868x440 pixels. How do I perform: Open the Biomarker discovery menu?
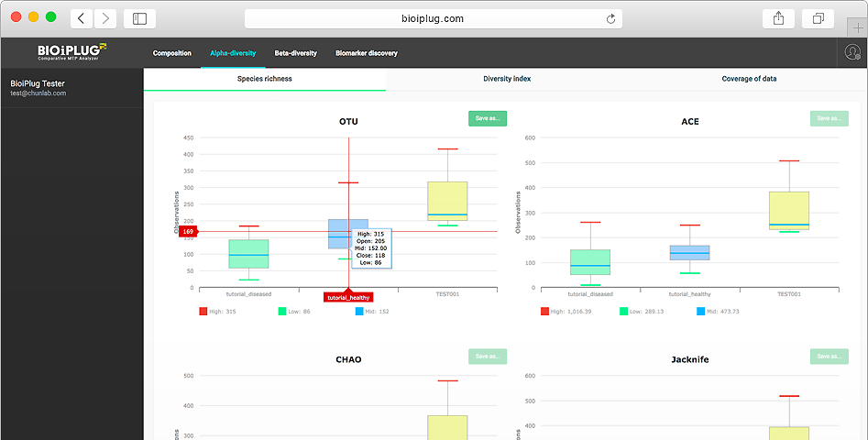point(367,53)
